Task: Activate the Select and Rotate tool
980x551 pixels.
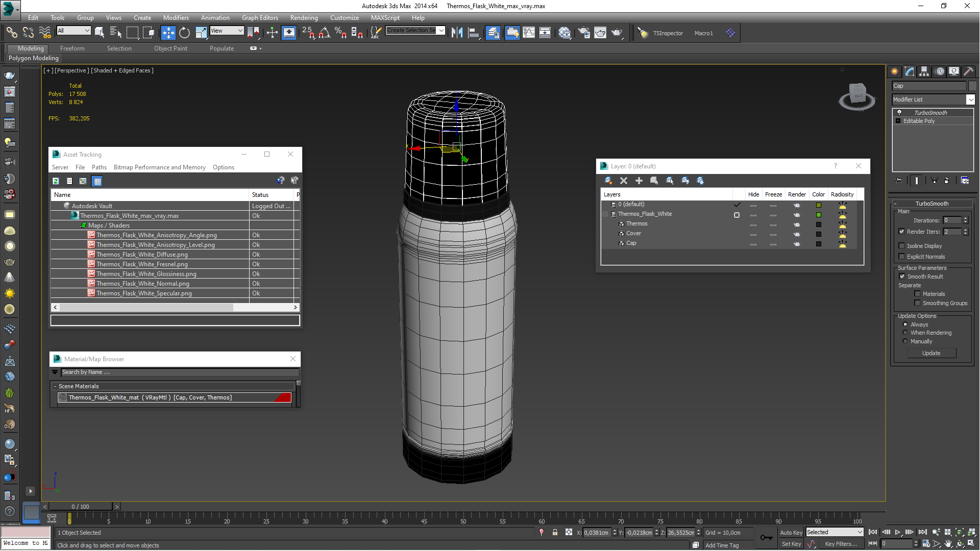Action: point(184,33)
